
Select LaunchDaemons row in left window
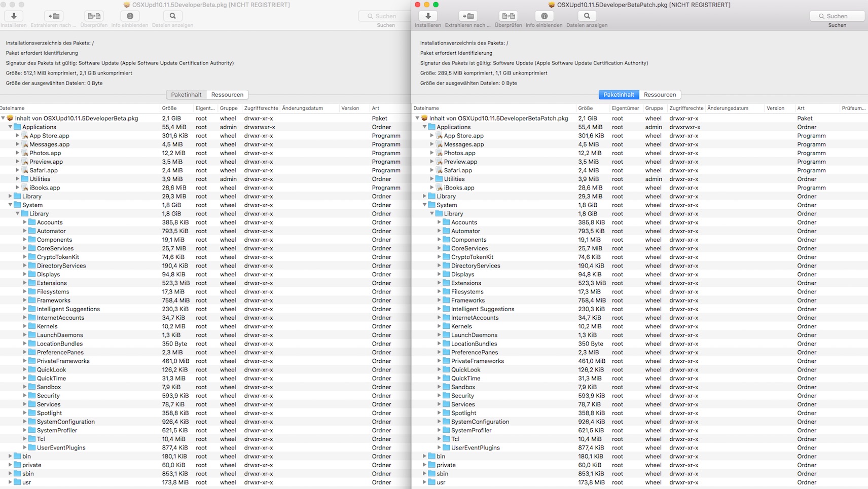coord(205,335)
